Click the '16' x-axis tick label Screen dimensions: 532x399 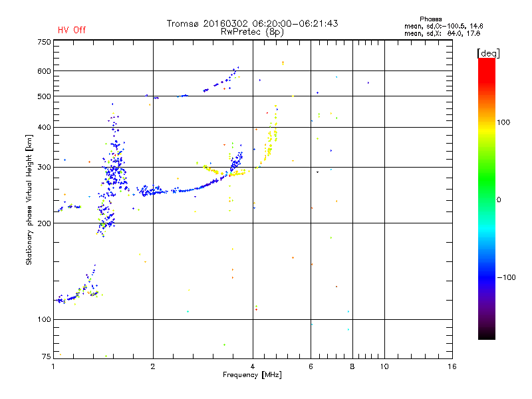452,366
